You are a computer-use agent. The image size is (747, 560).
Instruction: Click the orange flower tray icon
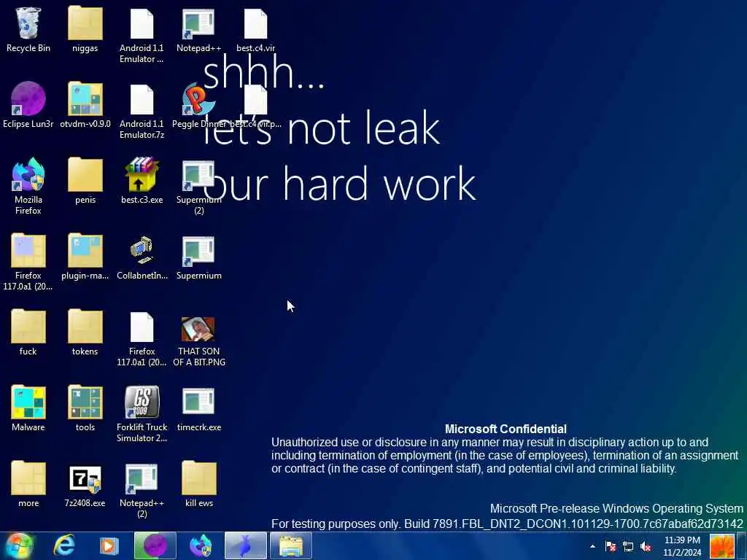click(x=722, y=546)
